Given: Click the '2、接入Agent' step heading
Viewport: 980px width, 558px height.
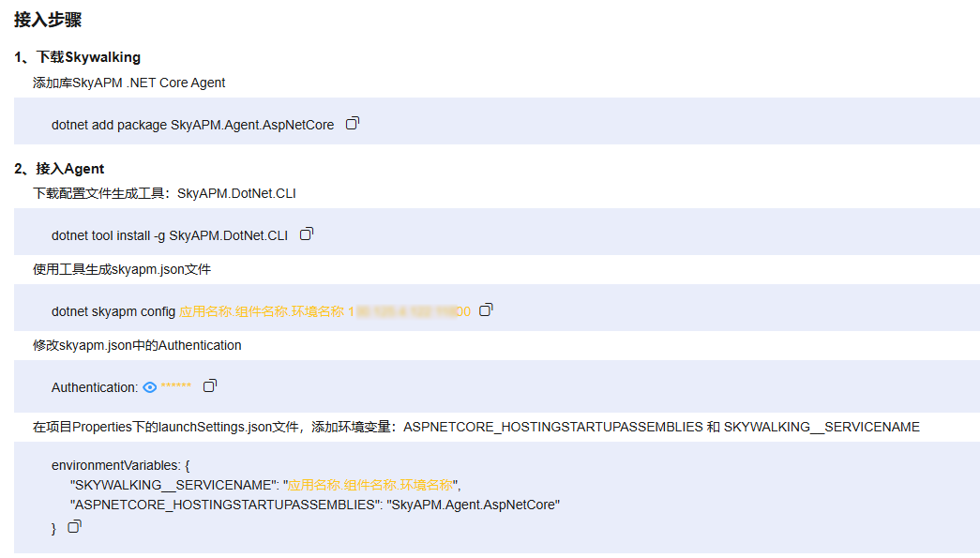Looking at the screenshot, I should point(59,169).
